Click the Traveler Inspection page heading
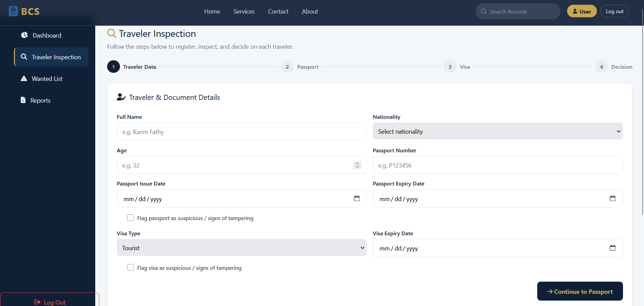 point(157,34)
